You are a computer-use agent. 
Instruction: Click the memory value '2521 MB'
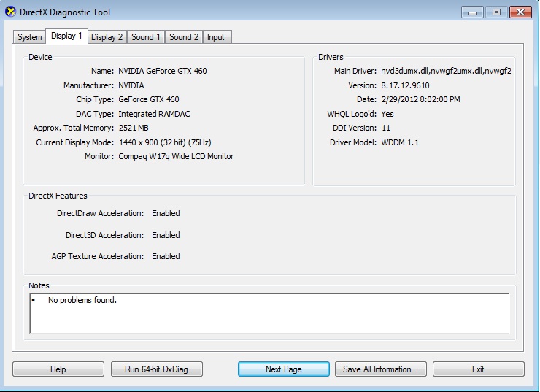[x=134, y=128]
